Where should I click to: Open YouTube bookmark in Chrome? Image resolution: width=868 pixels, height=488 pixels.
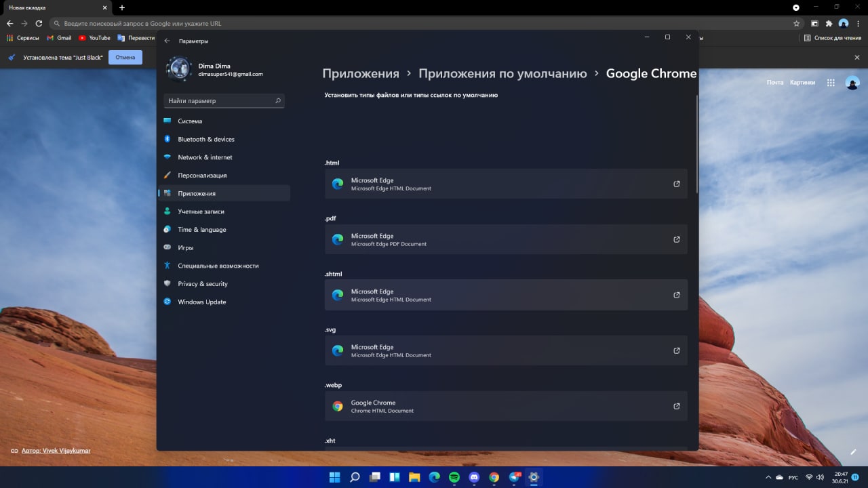pos(94,38)
